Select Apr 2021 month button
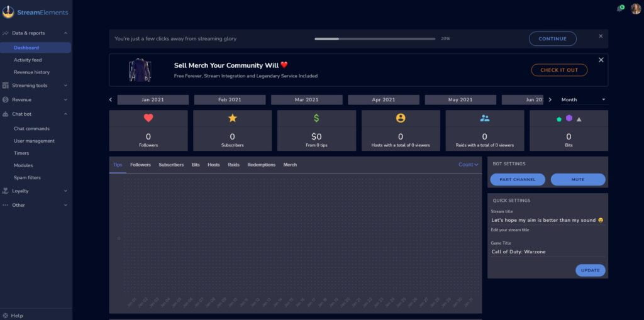 [x=384, y=100]
